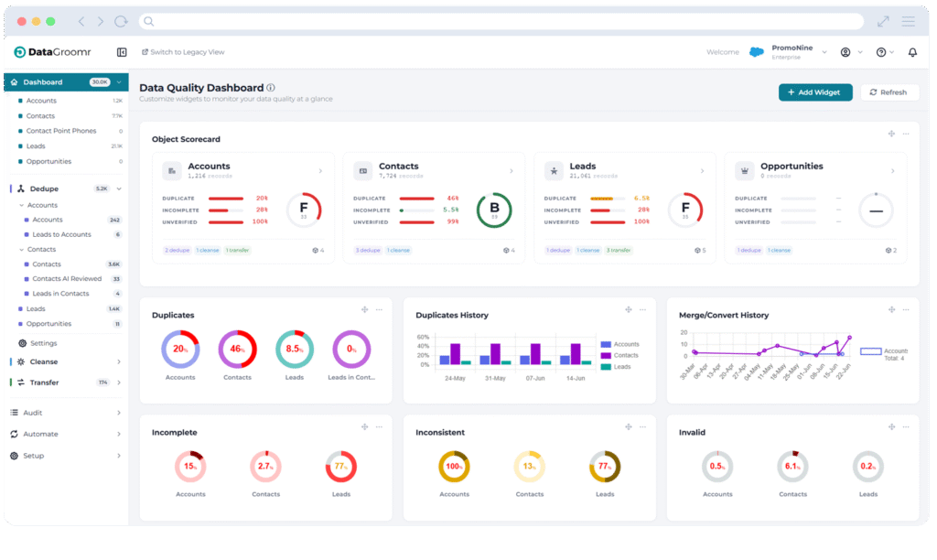Image resolution: width=937 pixels, height=560 pixels.
Task: Click the Accounts 100% inconsistent donut
Action: coord(454,466)
